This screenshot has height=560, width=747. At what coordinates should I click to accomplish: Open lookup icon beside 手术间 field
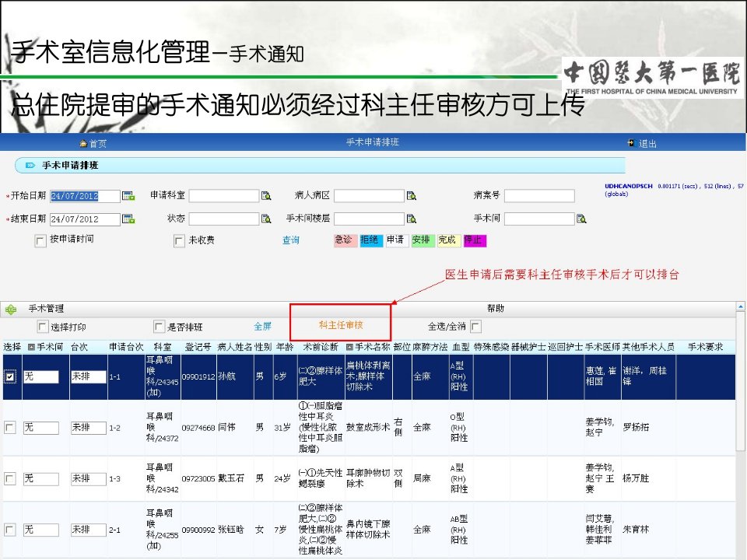tap(581, 219)
